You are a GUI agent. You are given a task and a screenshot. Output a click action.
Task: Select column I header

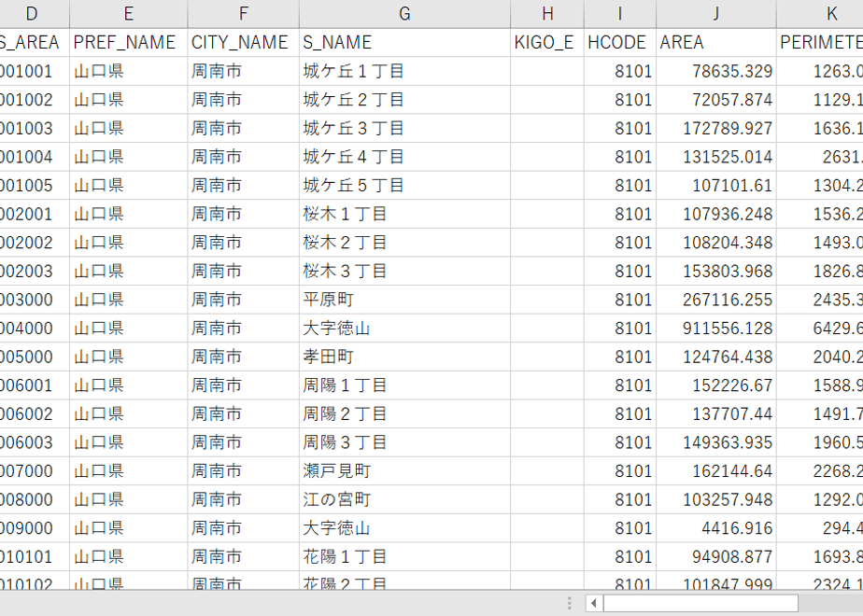[x=620, y=14]
